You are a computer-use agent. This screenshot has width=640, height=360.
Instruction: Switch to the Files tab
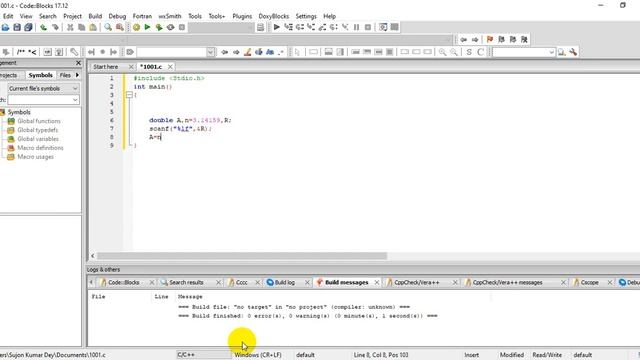(65, 75)
